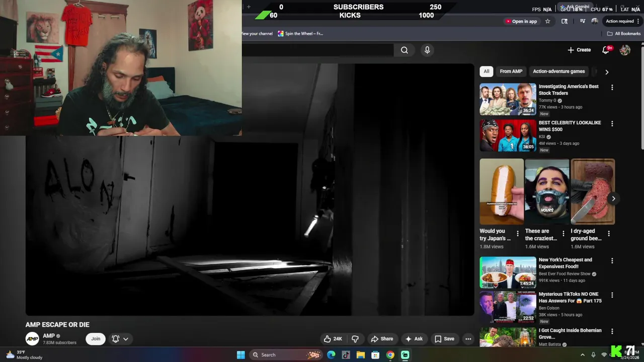Open the Chrome profile avatar
This screenshot has width=644, height=362.
coord(595,21)
